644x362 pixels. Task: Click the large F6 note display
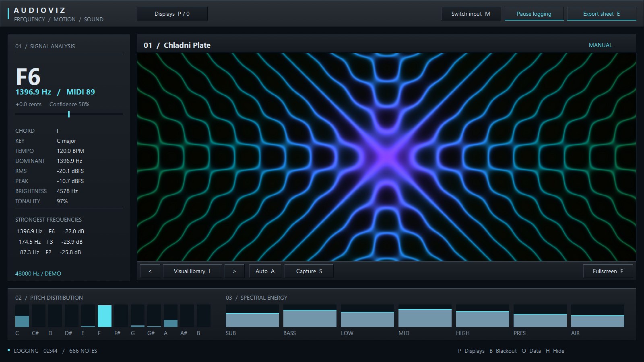(x=28, y=76)
